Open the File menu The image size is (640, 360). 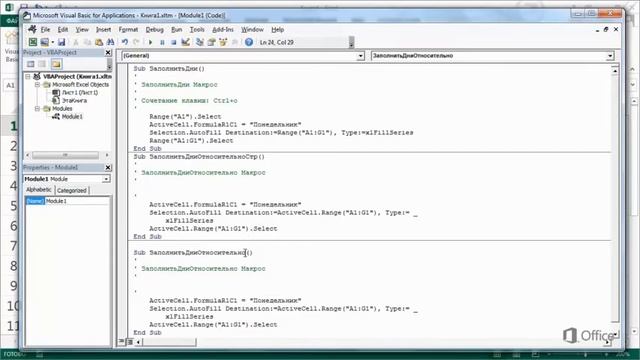(x=45, y=29)
